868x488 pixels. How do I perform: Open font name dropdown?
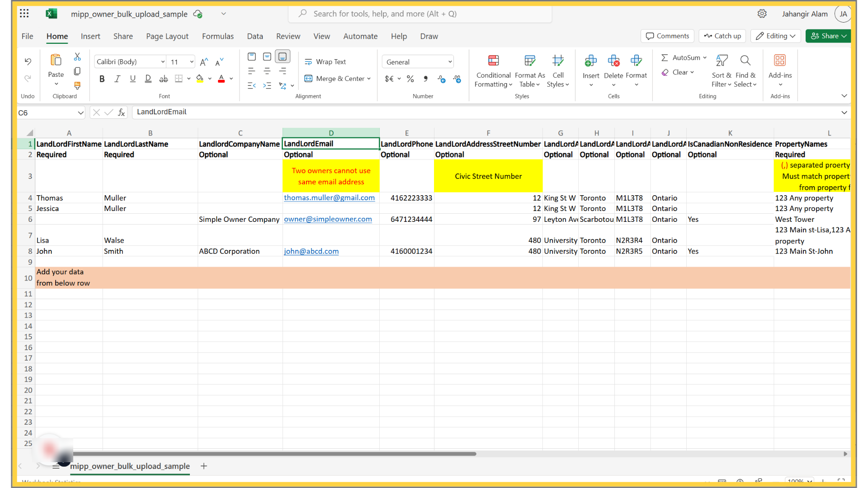(163, 62)
